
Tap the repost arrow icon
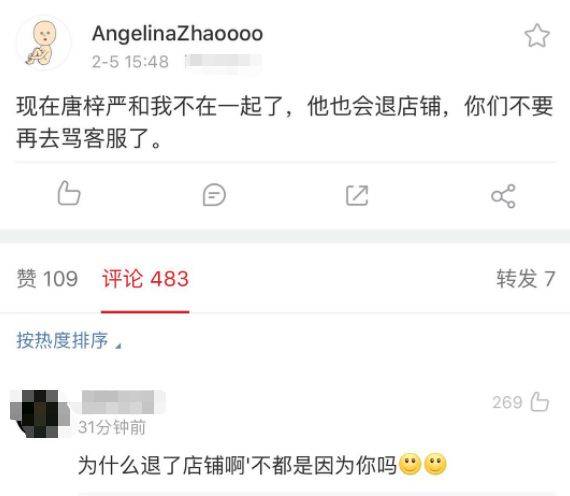(357, 195)
